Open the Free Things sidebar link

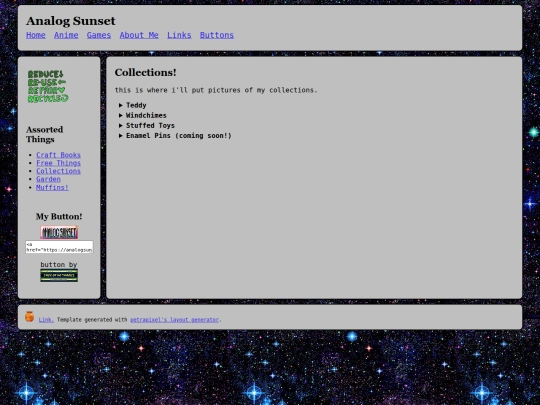tap(59, 163)
